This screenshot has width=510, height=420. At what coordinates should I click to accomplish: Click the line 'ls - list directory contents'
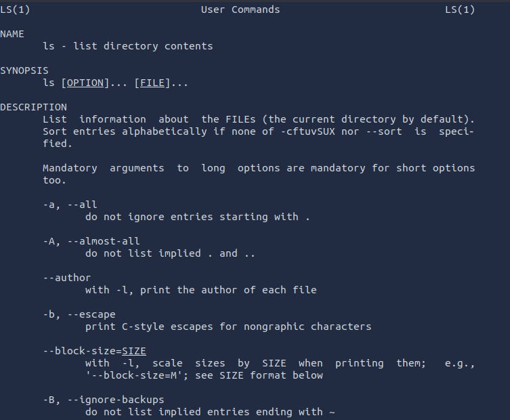click(127, 46)
